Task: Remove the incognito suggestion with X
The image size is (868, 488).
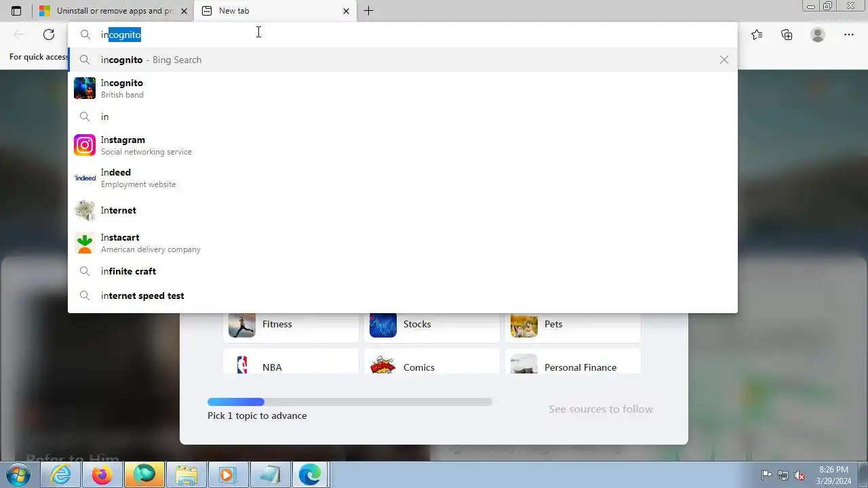Action: click(724, 60)
